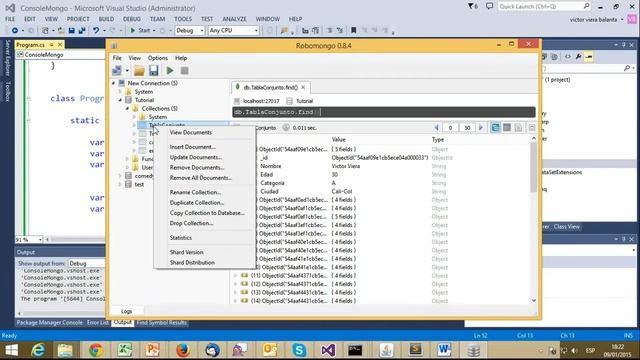Image resolution: width=640 pixels, height=360 pixels.
Task: Choose Update Documents... from context menu
Action: 196,157
